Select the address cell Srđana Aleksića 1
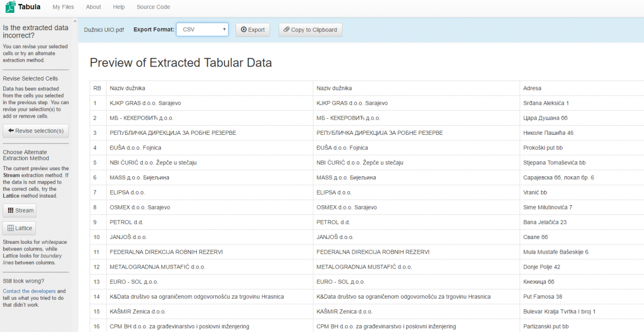This screenshot has height=332, width=644. [582, 103]
